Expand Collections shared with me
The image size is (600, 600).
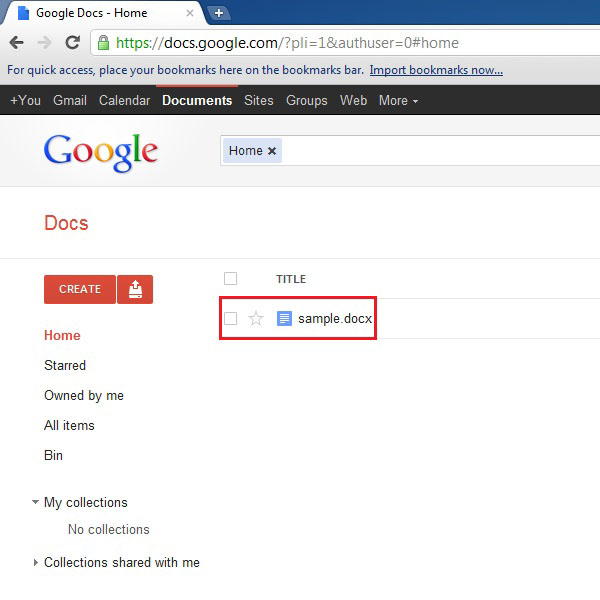click(36, 562)
